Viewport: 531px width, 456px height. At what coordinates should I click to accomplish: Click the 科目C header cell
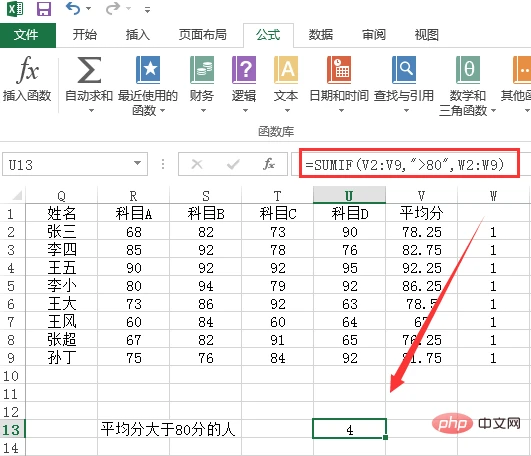(277, 213)
